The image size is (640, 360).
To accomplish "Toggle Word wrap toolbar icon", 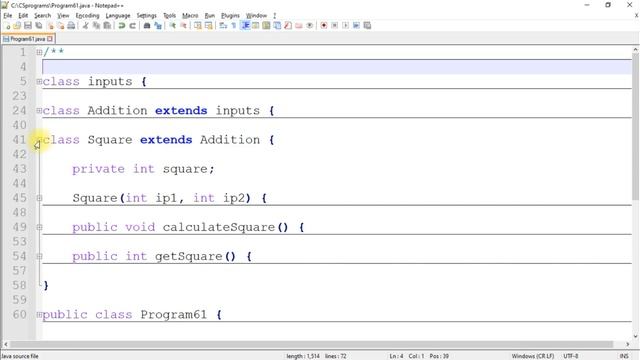I will pyautogui.click(x=223, y=25).
